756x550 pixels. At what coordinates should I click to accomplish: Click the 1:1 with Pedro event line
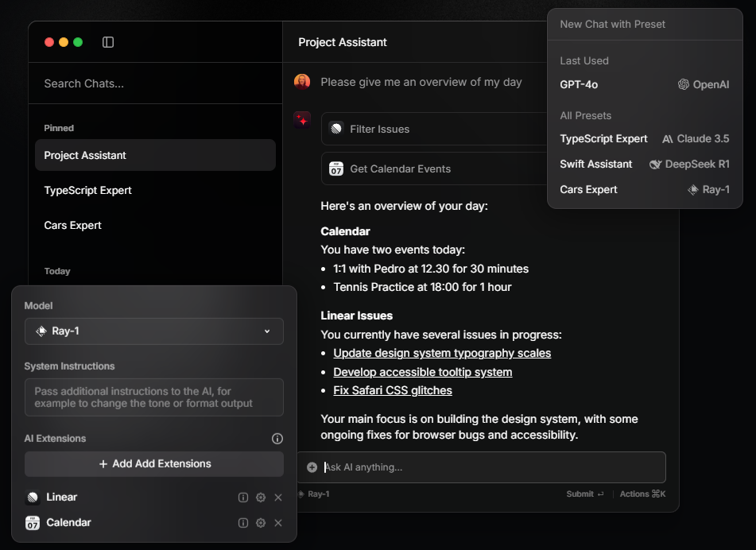431,269
